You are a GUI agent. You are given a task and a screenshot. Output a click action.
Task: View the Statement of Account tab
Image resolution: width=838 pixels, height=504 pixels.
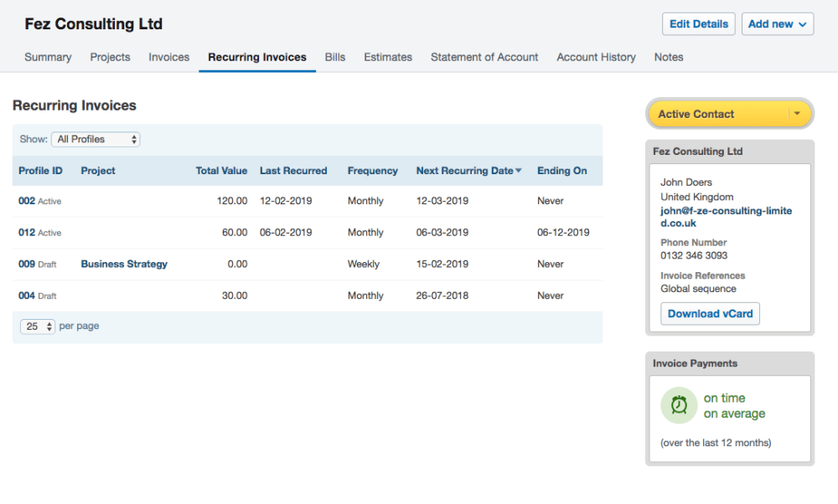pyautogui.click(x=484, y=57)
